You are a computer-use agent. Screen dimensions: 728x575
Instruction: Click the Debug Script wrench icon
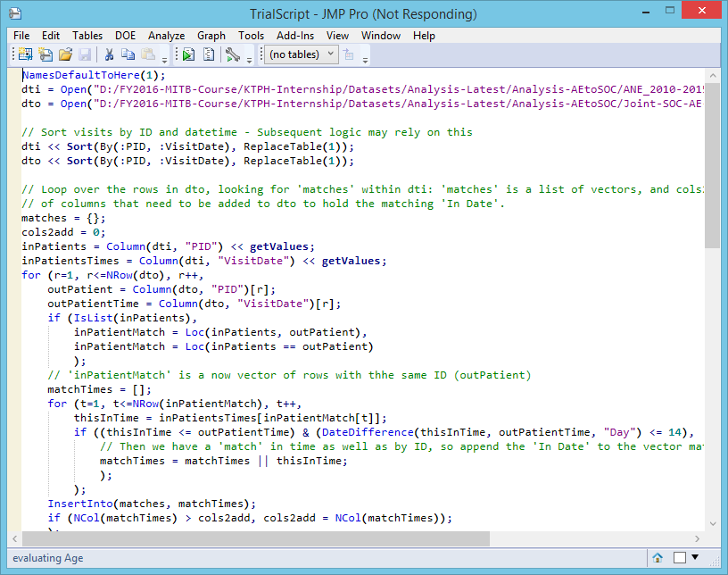coord(233,54)
